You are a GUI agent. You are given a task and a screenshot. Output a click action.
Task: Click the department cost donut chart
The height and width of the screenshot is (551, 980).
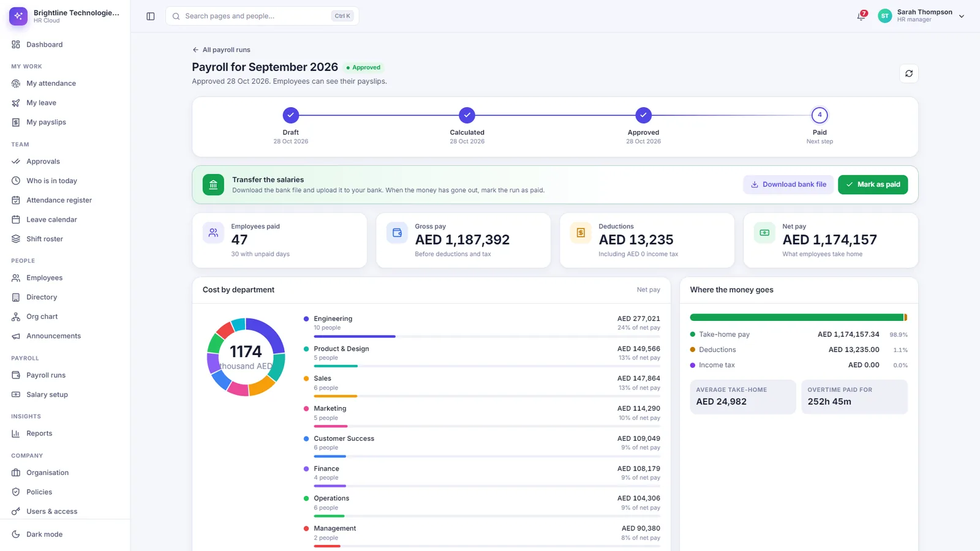pos(246,357)
